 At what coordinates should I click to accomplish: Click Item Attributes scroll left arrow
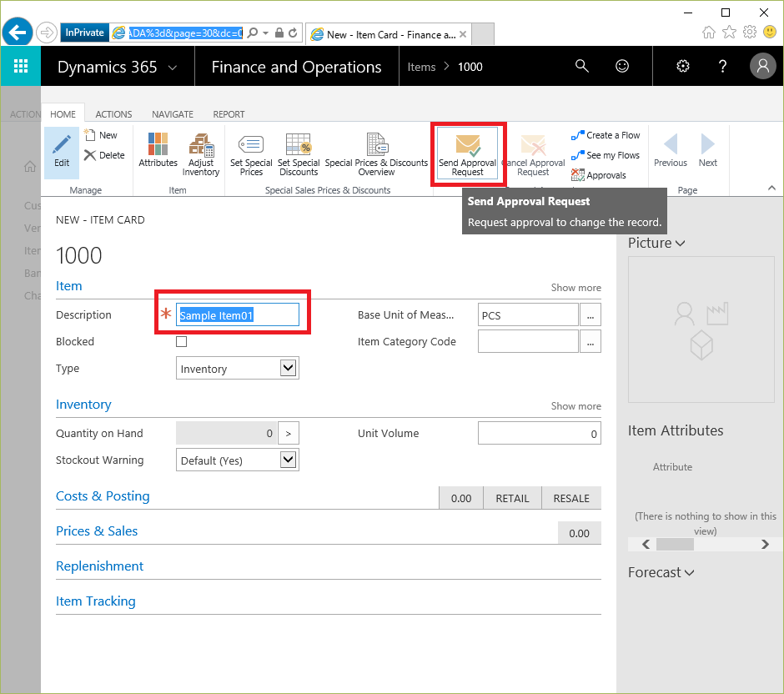point(646,544)
